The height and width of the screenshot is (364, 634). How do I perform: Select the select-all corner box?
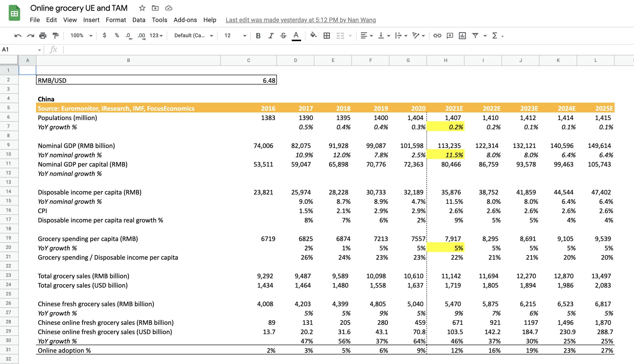9,60
